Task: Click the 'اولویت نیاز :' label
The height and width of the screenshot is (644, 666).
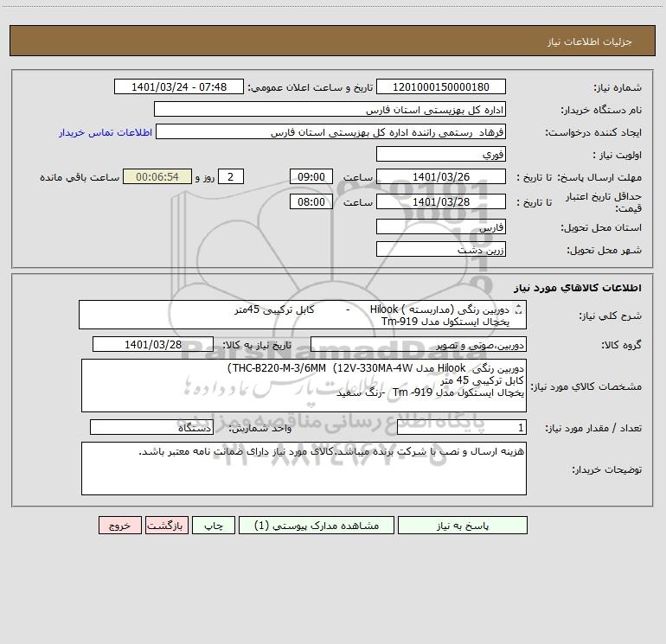Action: 618,155
